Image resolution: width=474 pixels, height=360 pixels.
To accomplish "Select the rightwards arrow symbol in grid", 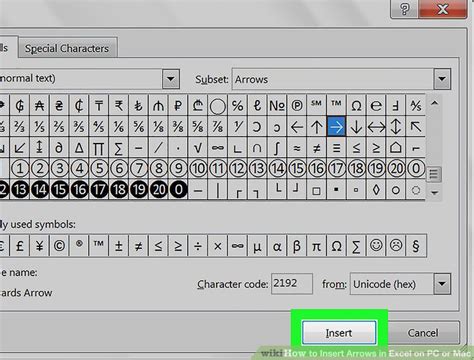I will [x=336, y=127].
